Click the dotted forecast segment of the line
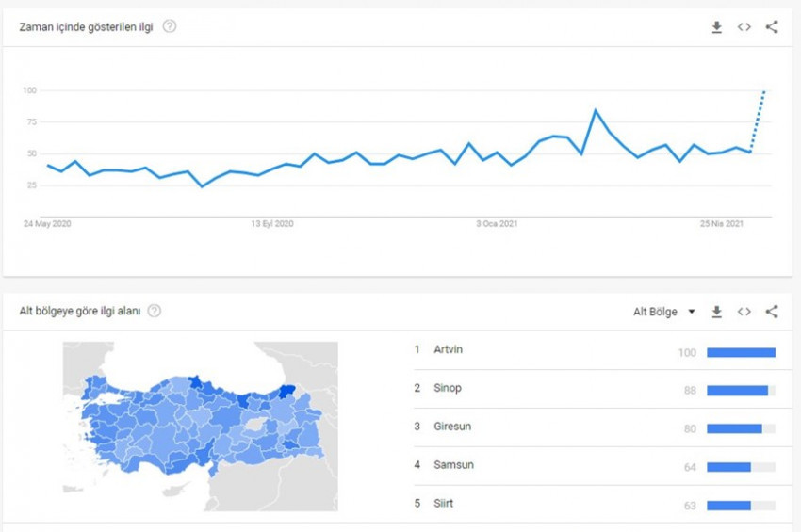Screen dimensions: 801x532 [x=758, y=121]
